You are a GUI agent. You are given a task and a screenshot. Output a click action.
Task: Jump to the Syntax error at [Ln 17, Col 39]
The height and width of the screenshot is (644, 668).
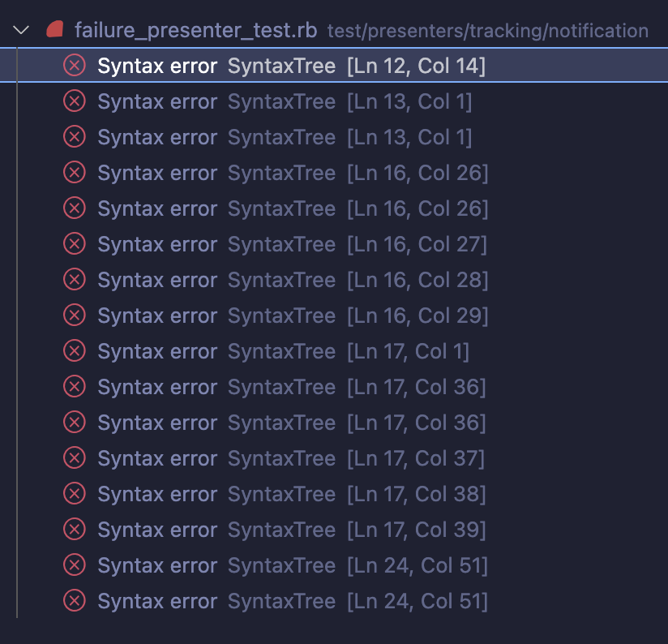tap(334, 530)
